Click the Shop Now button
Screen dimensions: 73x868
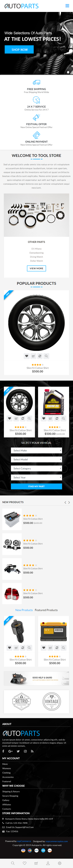tap(19, 49)
